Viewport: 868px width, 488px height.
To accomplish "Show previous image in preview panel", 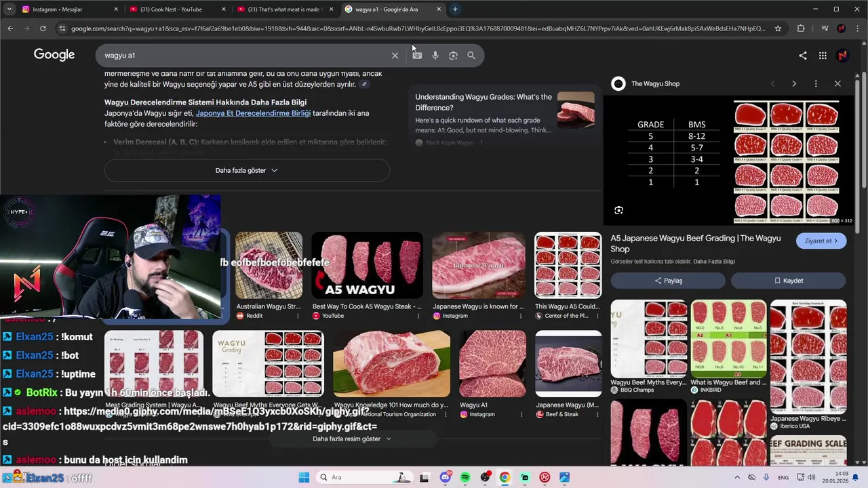I will point(772,83).
